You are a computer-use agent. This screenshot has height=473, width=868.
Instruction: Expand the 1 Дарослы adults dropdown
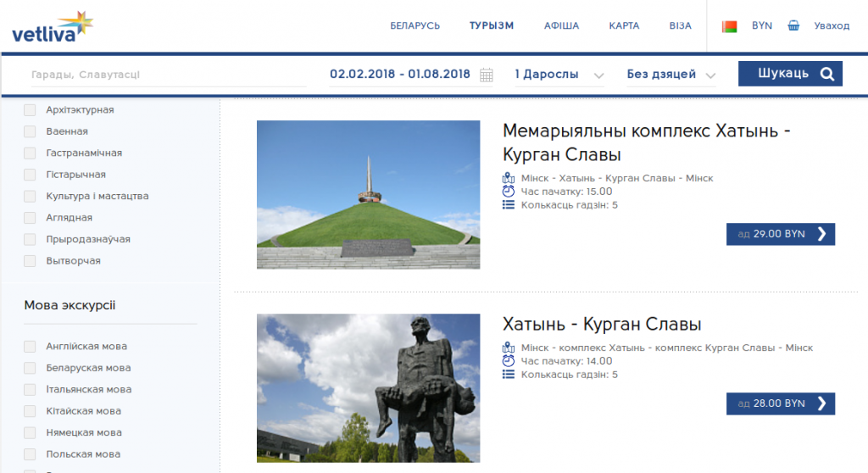tap(559, 75)
